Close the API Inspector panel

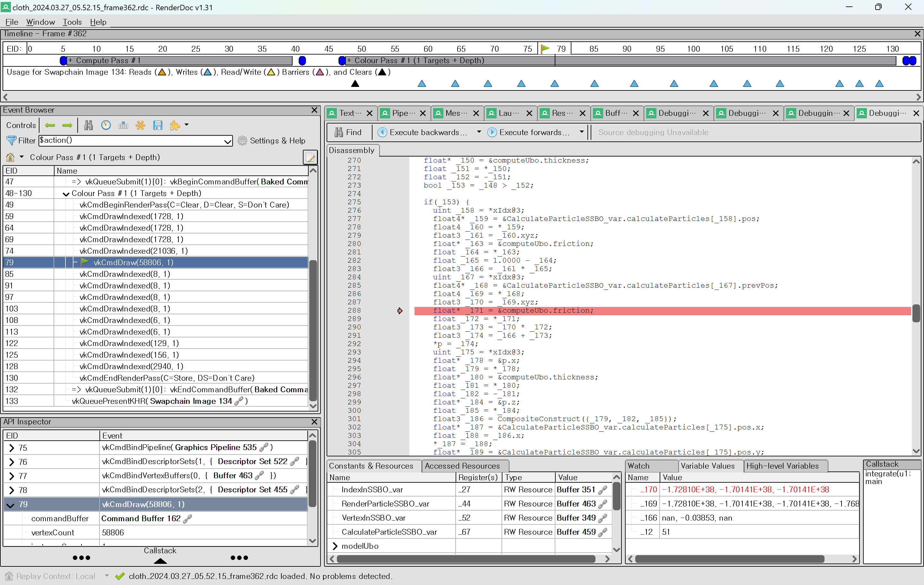pyautogui.click(x=314, y=422)
